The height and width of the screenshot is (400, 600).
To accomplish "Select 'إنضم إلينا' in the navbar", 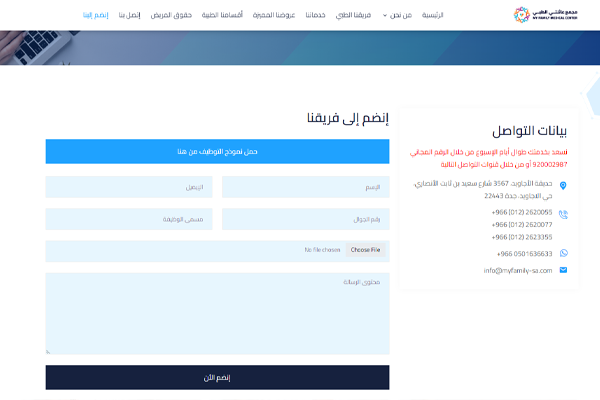I will (x=95, y=16).
